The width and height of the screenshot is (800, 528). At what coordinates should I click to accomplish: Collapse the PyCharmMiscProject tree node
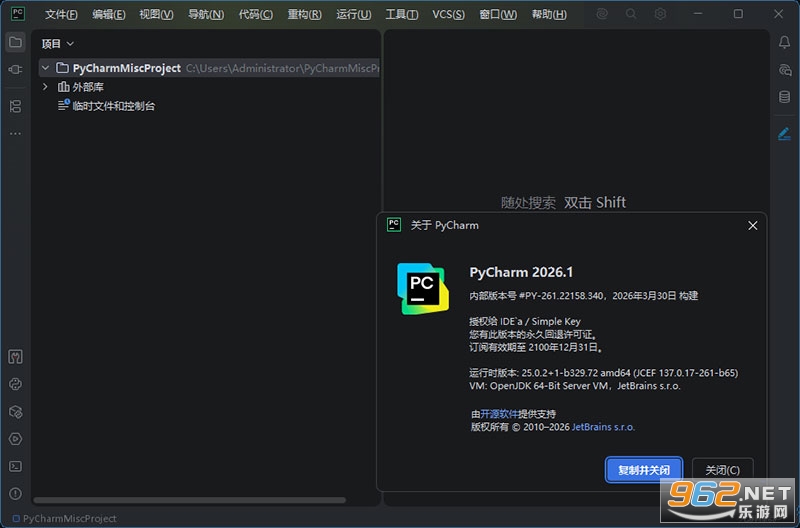[45, 68]
